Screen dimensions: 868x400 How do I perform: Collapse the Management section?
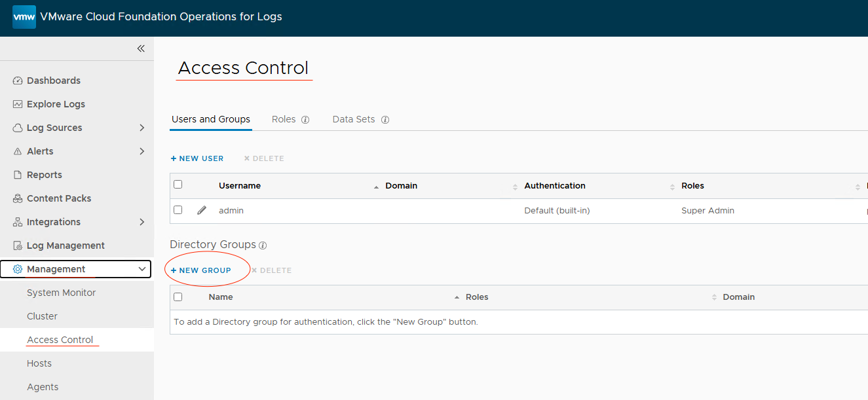142,269
